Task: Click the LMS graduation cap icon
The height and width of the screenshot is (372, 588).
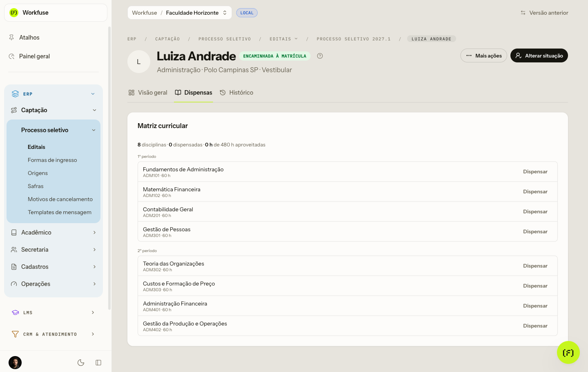Action: click(x=15, y=312)
